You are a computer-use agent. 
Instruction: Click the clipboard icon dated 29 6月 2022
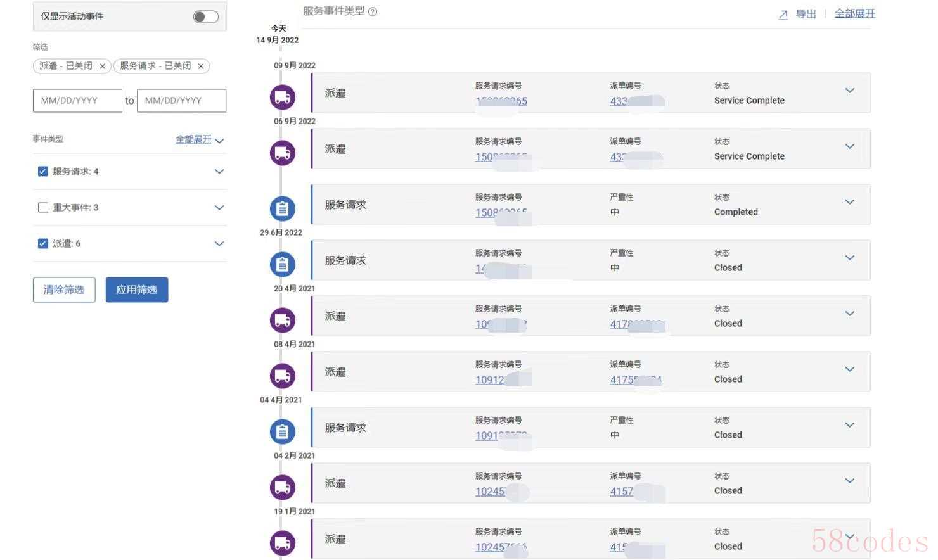pos(283,264)
